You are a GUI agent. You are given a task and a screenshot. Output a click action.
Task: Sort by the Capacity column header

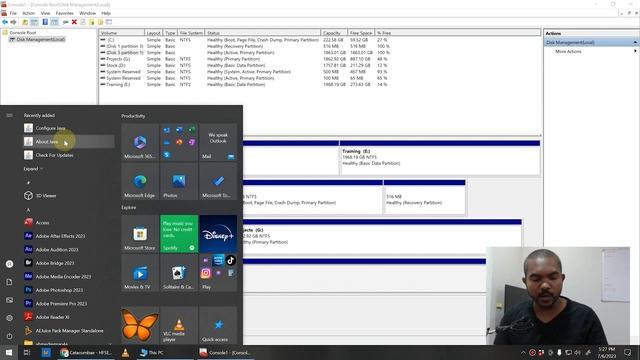coord(334,33)
